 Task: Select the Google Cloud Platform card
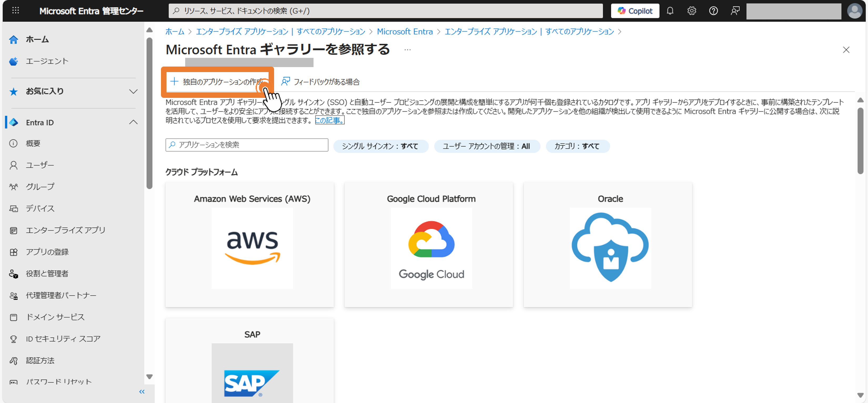click(x=429, y=245)
